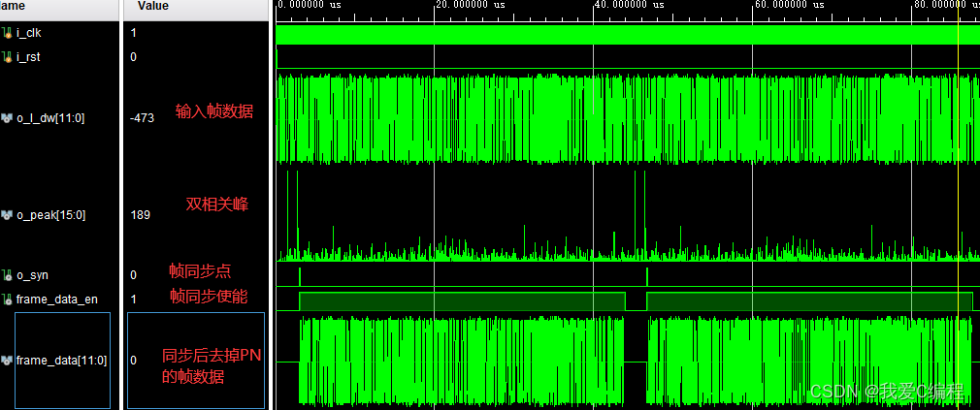Image resolution: width=980 pixels, height=410 pixels.
Task: Click the frame_data value 0
Action: click(x=133, y=360)
